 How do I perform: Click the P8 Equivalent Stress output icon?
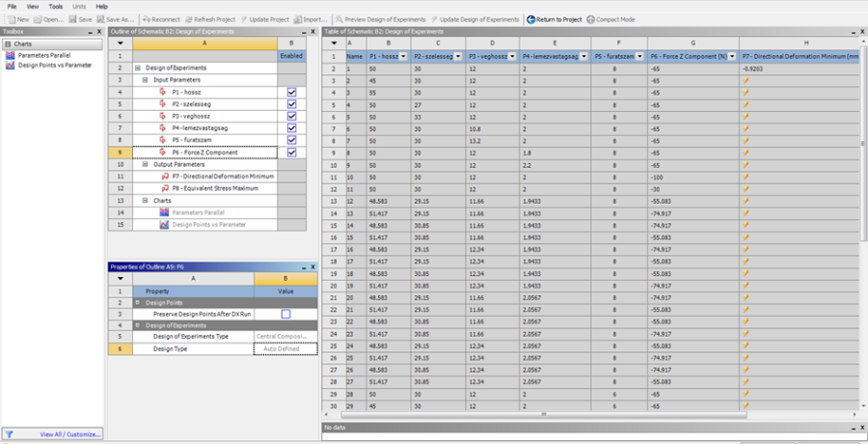pos(165,188)
